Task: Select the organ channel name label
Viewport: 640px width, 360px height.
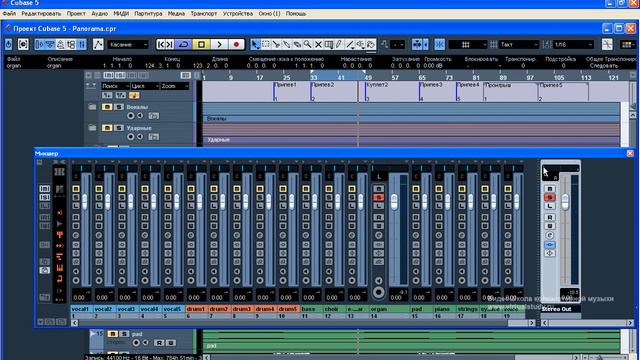Action: (389, 309)
